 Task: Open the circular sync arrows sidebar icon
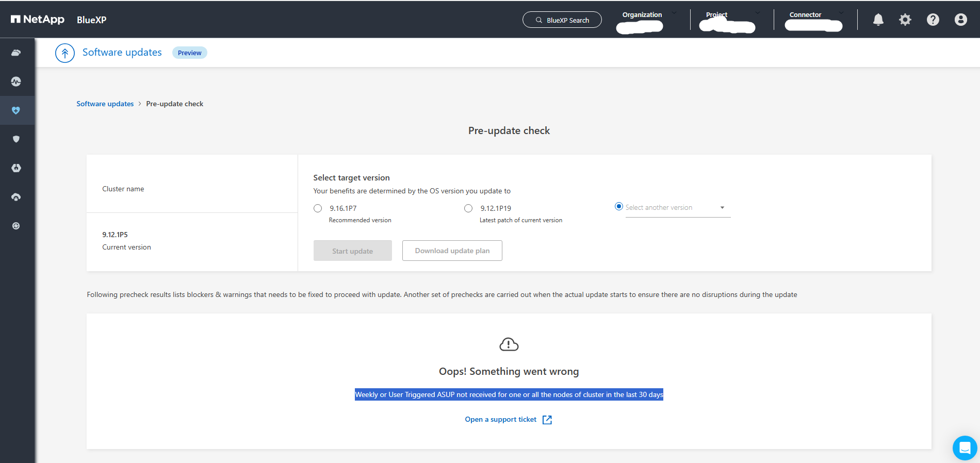(16, 226)
